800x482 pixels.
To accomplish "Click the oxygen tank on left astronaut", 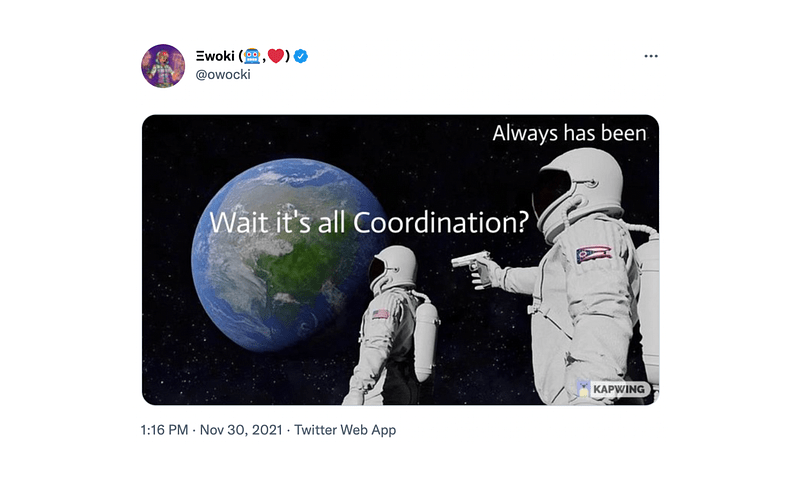I will point(427,330).
